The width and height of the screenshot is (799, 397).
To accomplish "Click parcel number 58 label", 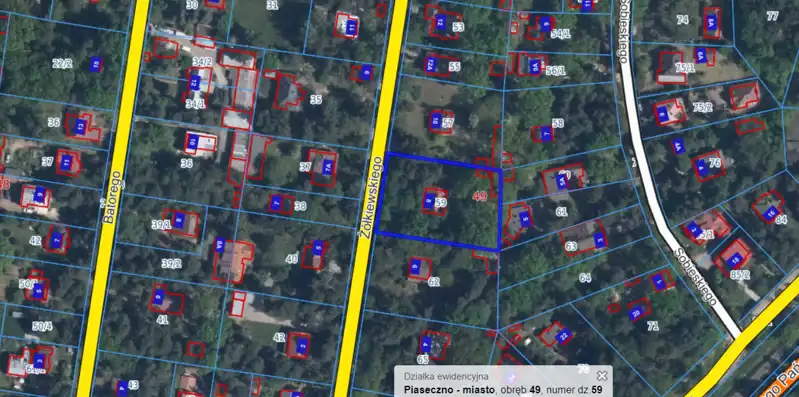I will [558, 123].
